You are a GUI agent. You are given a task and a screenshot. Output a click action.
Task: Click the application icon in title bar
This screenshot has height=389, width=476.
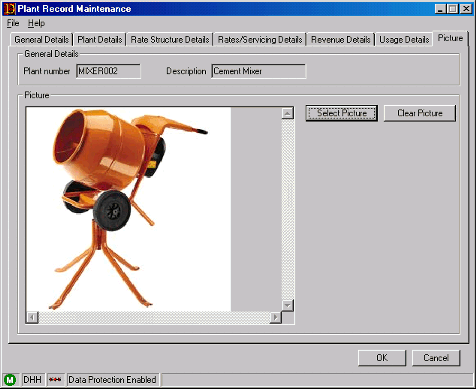(9, 9)
